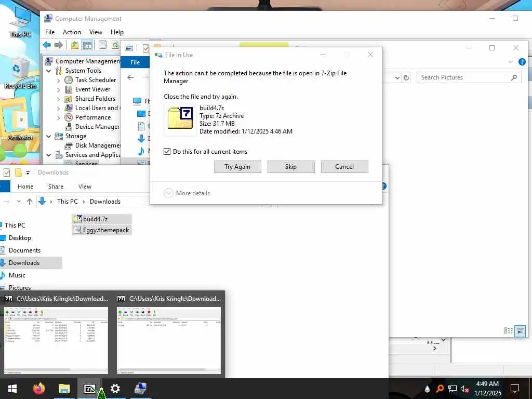
Task: Expand the Task Scheduler node
Action: point(58,80)
